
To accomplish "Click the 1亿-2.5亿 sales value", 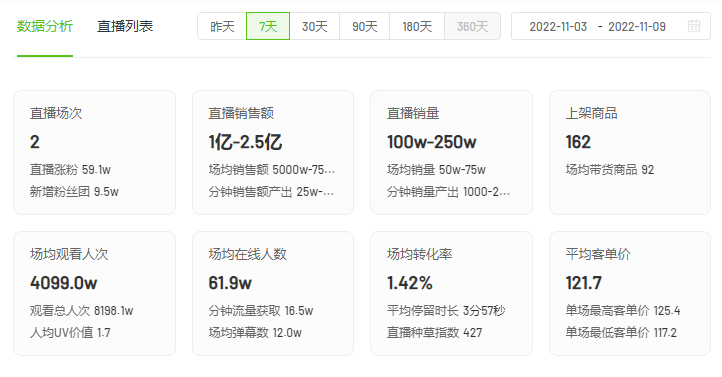I will (245, 142).
